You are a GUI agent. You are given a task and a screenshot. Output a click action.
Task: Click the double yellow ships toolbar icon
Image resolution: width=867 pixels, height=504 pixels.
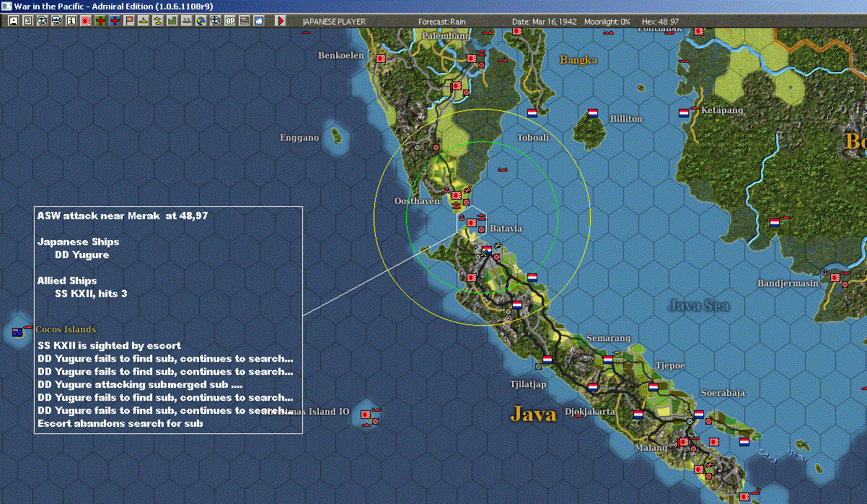158,21
